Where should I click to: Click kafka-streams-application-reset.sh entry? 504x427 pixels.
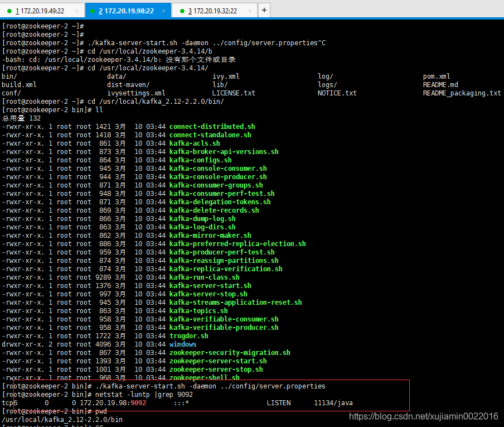click(x=236, y=302)
